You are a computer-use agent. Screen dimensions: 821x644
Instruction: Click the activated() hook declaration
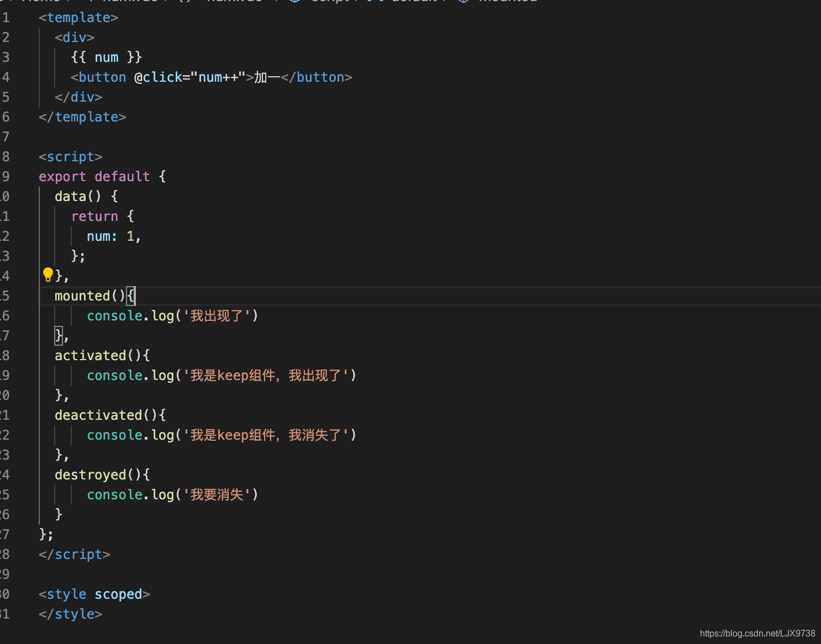click(x=102, y=356)
